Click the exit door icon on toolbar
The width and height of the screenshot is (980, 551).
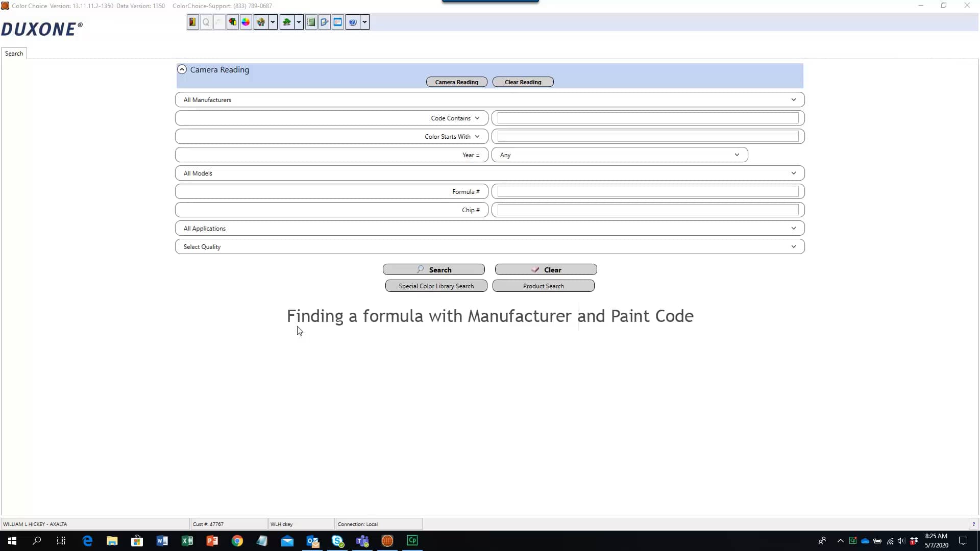click(192, 22)
